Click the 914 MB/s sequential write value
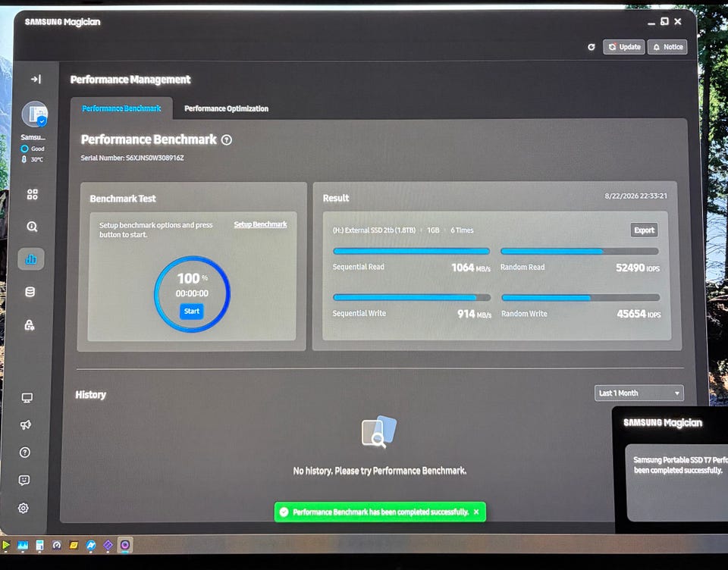This screenshot has width=728, height=570. pyautogui.click(x=474, y=314)
